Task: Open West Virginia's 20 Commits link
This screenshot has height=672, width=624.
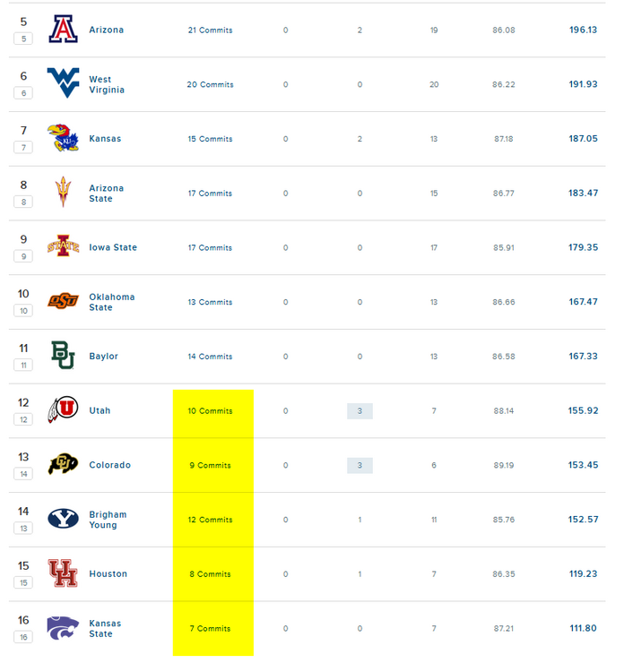Action: (x=210, y=85)
